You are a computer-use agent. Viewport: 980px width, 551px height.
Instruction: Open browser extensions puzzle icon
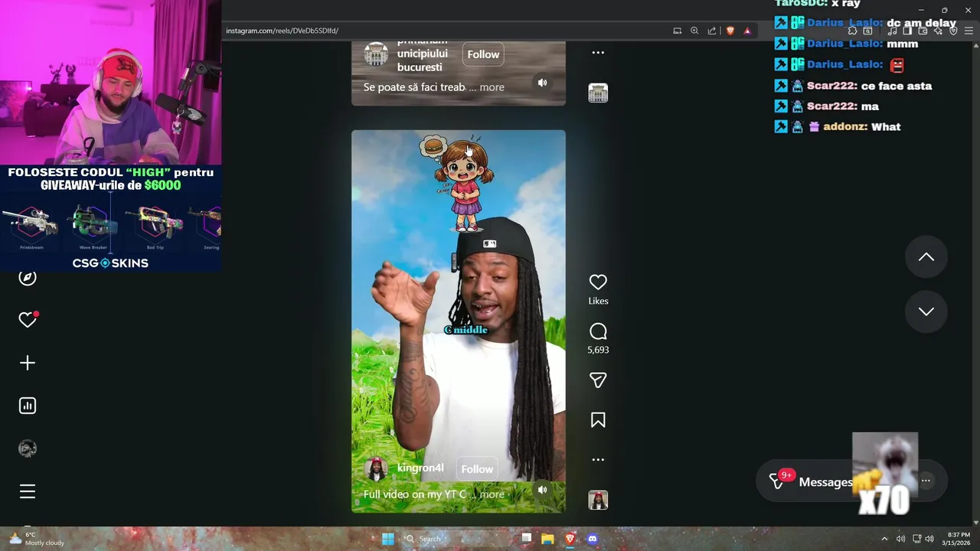click(x=852, y=31)
